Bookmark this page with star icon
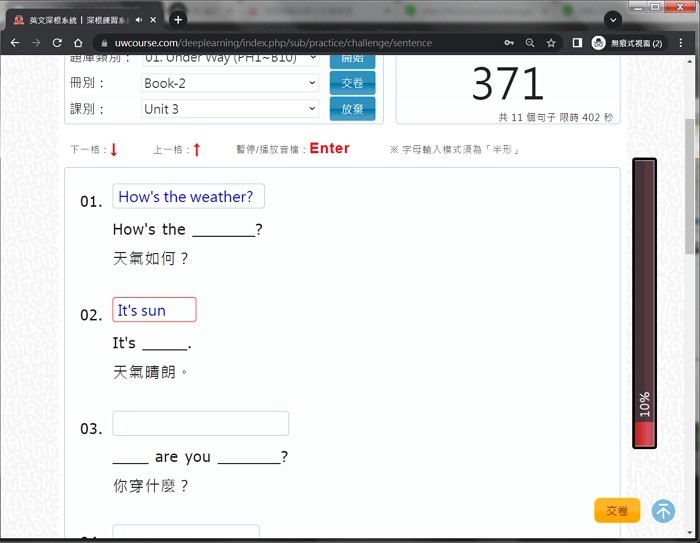The width and height of the screenshot is (700, 543). (551, 43)
